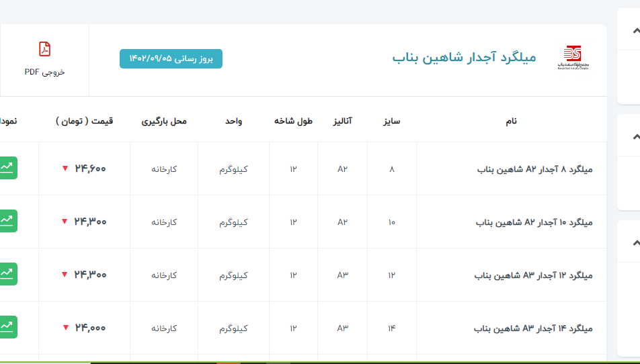Image resolution: width=640 pixels, height=364 pixels.
Task: Click the خروجی PDF label text
Action: point(44,72)
